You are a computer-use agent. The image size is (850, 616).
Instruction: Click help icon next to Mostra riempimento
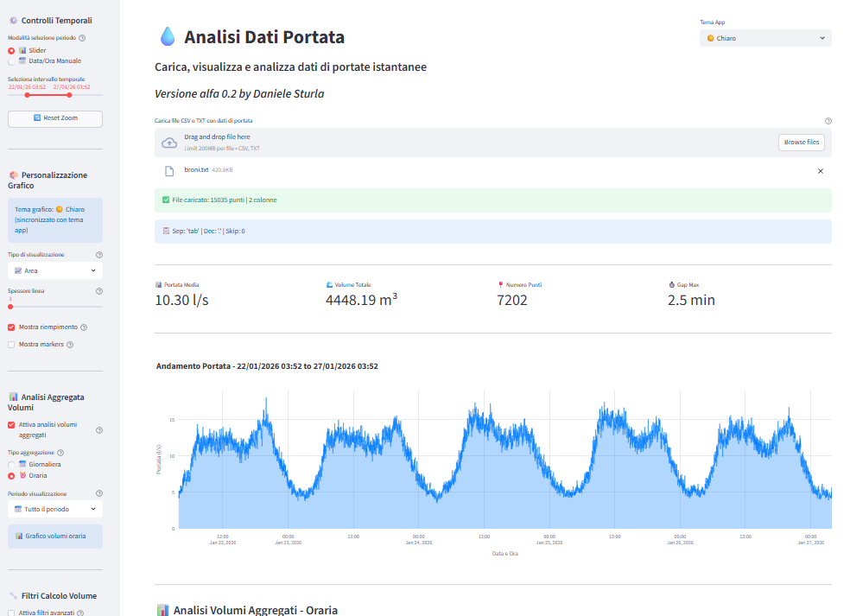[x=85, y=327]
